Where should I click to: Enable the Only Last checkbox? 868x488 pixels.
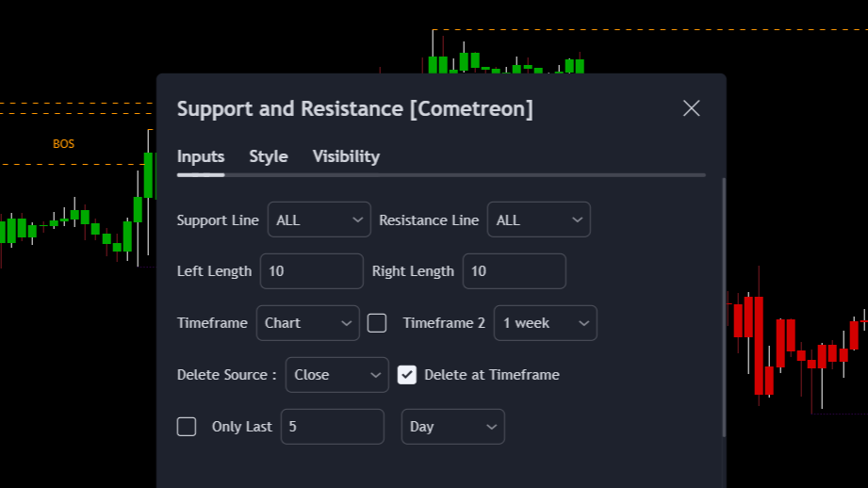pyautogui.click(x=187, y=427)
